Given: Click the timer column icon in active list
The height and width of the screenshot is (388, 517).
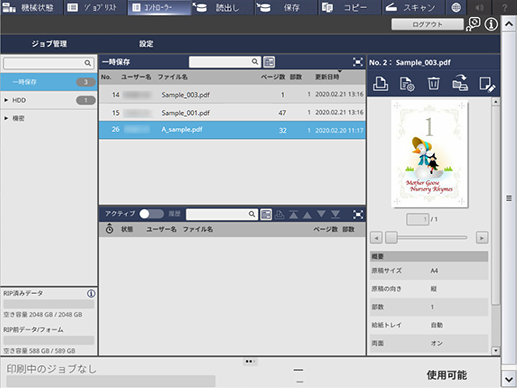Looking at the screenshot, I should (x=109, y=229).
